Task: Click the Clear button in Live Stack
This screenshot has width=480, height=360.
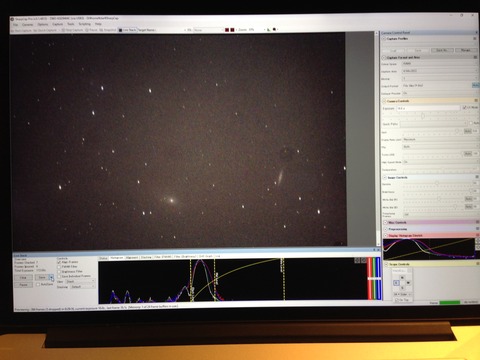Action: click(x=23, y=278)
